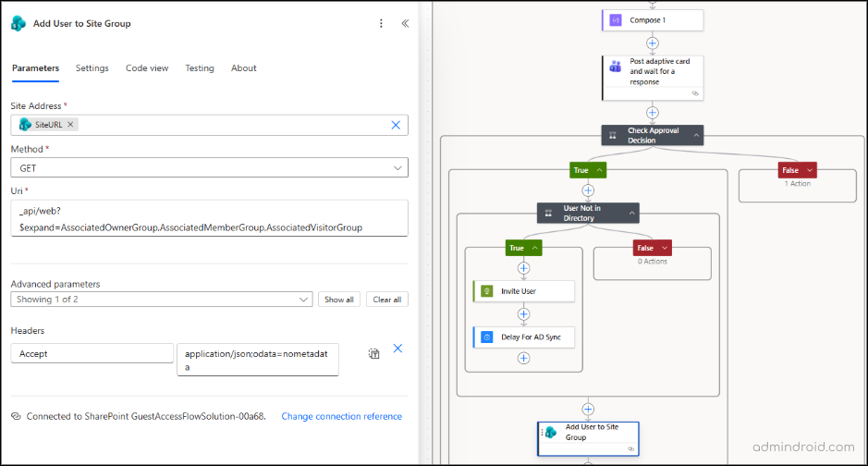Click the Uri input field
Screen dimensions: 868x466
(x=209, y=218)
